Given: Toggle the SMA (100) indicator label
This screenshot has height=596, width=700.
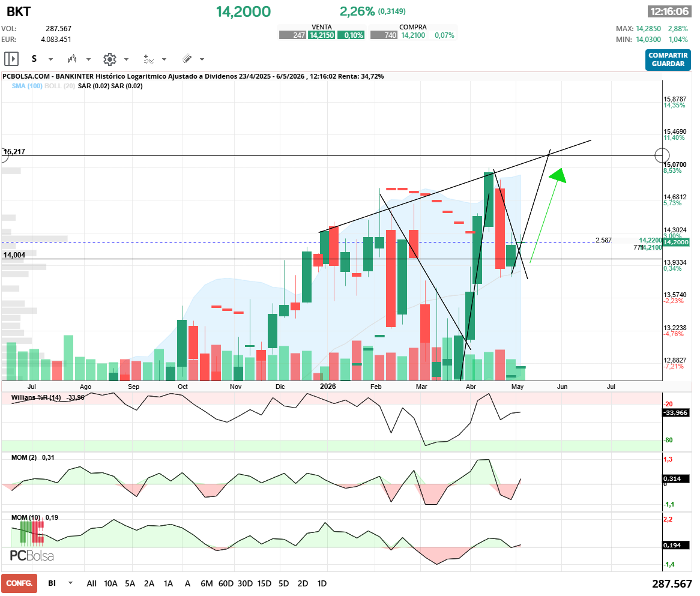Looking at the screenshot, I should 27,86.
